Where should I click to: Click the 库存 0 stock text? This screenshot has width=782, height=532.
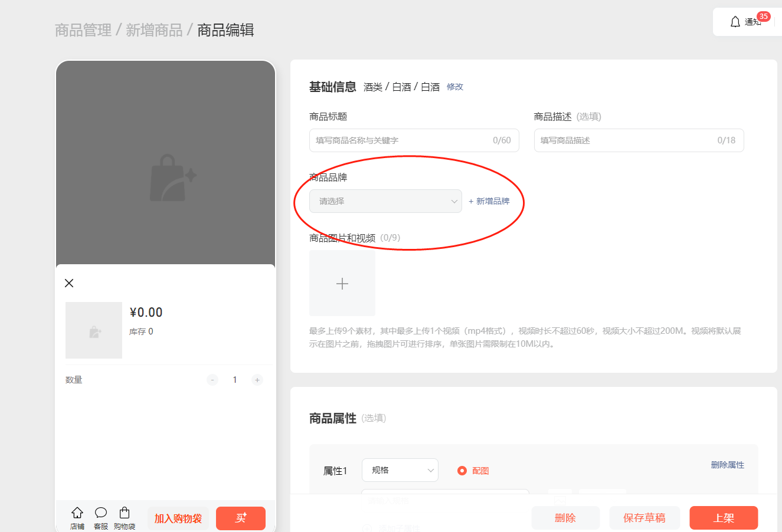pyautogui.click(x=141, y=331)
